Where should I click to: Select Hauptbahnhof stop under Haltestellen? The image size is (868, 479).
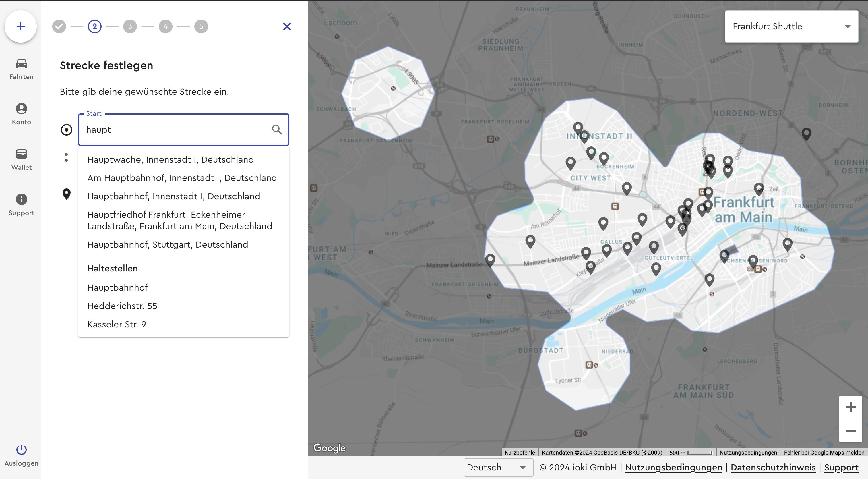(184, 287)
